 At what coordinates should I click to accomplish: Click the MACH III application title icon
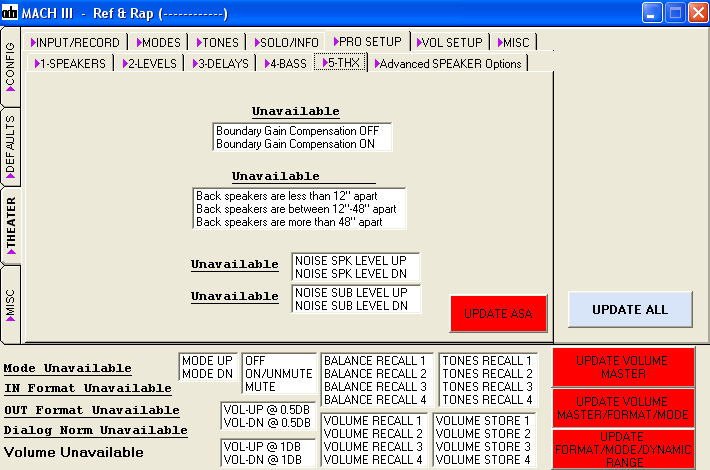(x=10, y=14)
